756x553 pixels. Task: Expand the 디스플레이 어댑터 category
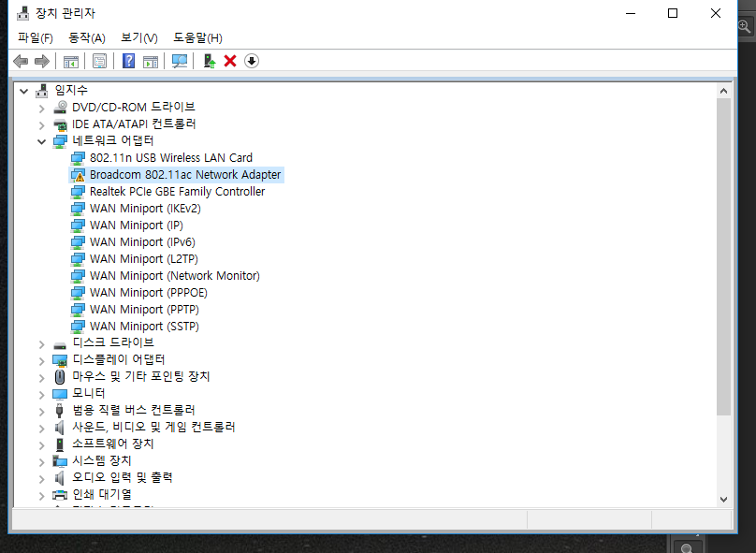(42, 360)
